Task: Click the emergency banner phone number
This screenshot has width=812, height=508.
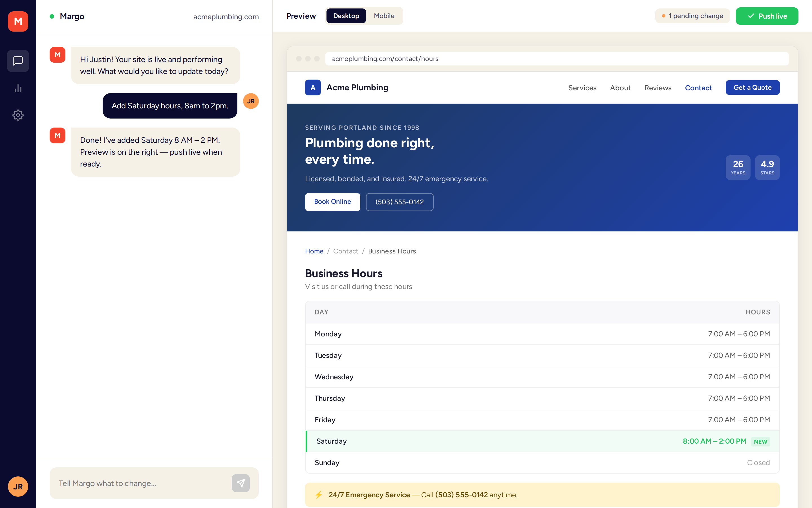Action: [461, 495]
